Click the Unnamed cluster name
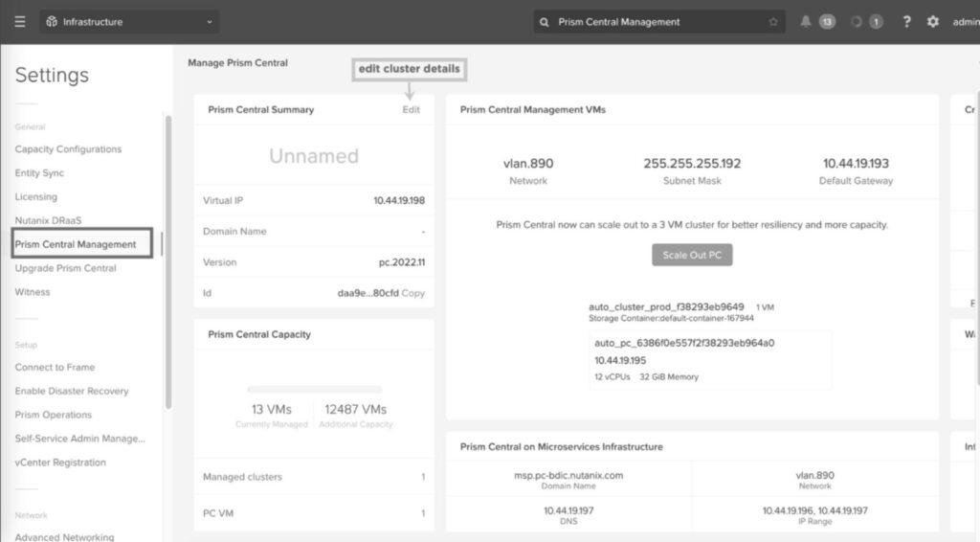This screenshot has width=980, height=542. click(x=314, y=155)
